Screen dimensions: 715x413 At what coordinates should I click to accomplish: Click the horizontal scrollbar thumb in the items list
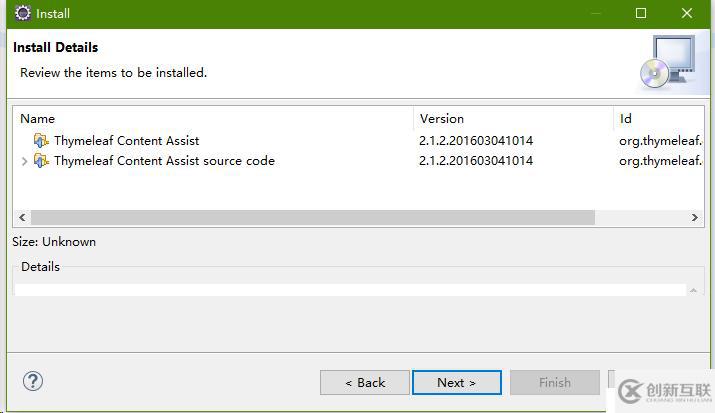pos(313,217)
